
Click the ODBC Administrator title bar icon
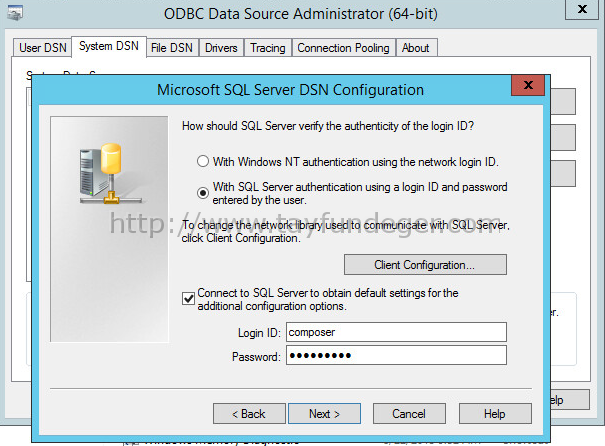click(x=15, y=14)
